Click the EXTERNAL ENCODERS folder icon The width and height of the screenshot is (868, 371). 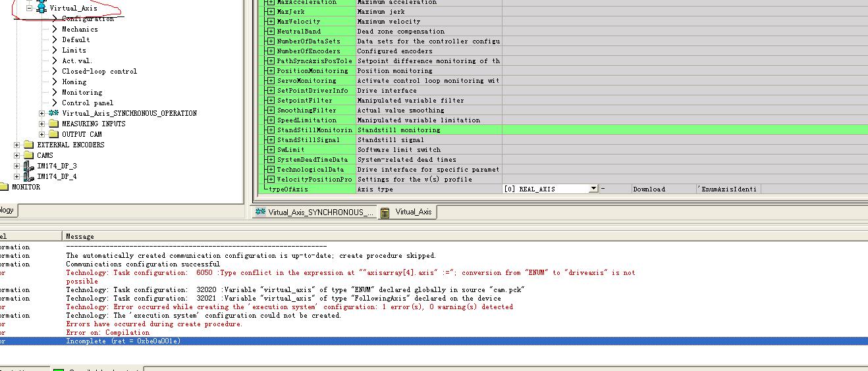point(28,145)
